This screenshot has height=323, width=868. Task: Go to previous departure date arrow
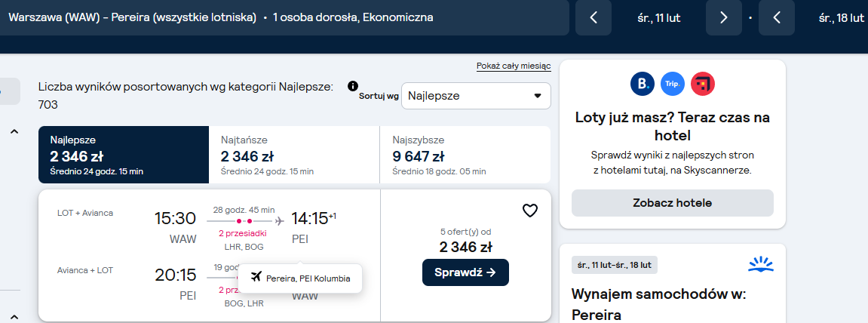pyautogui.click(x=593, y=17)
